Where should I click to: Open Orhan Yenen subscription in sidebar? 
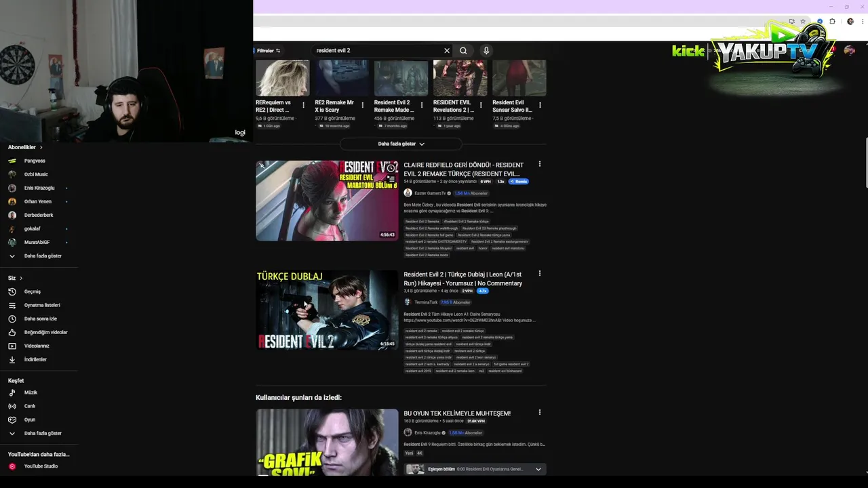tap(37, 201)
